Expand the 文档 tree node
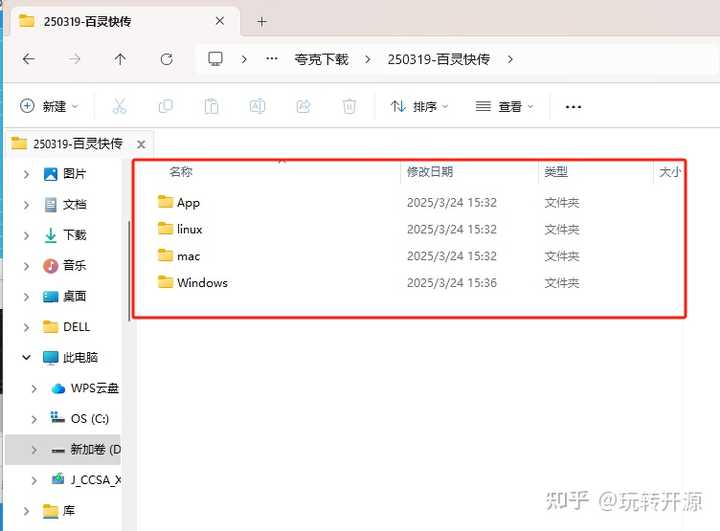The image size is (720, 531). click(x=26, y=205)
